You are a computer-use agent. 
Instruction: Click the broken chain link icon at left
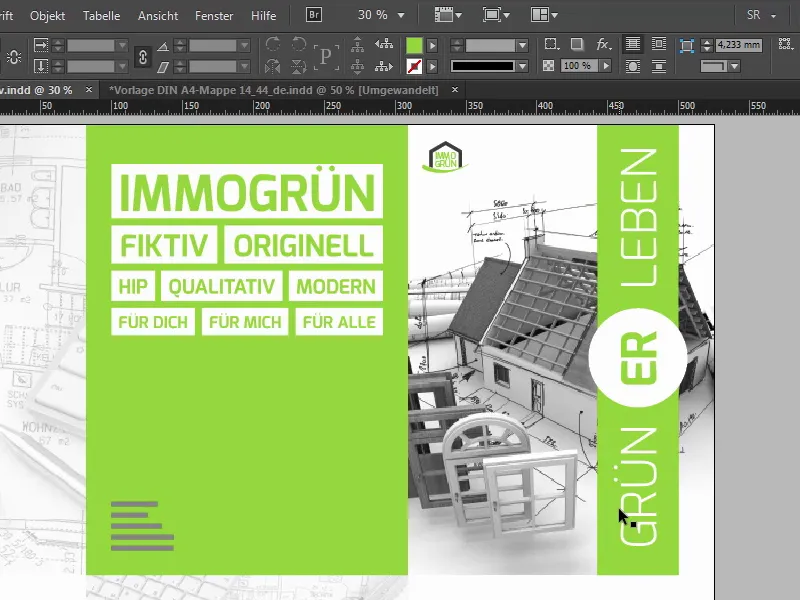click(x=14, y=56)
